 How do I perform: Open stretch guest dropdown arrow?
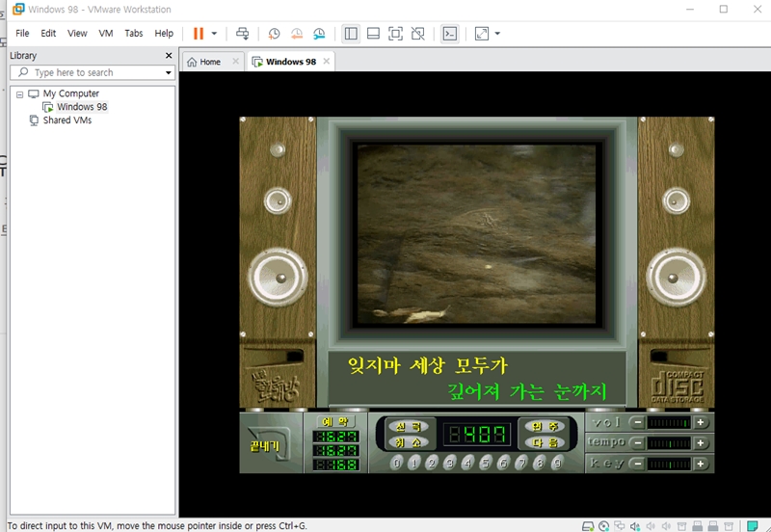click(497, 34)
